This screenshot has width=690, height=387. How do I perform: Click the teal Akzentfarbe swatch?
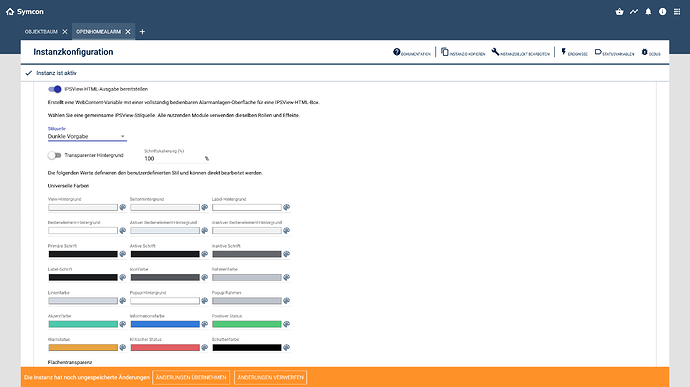point(83,324)
